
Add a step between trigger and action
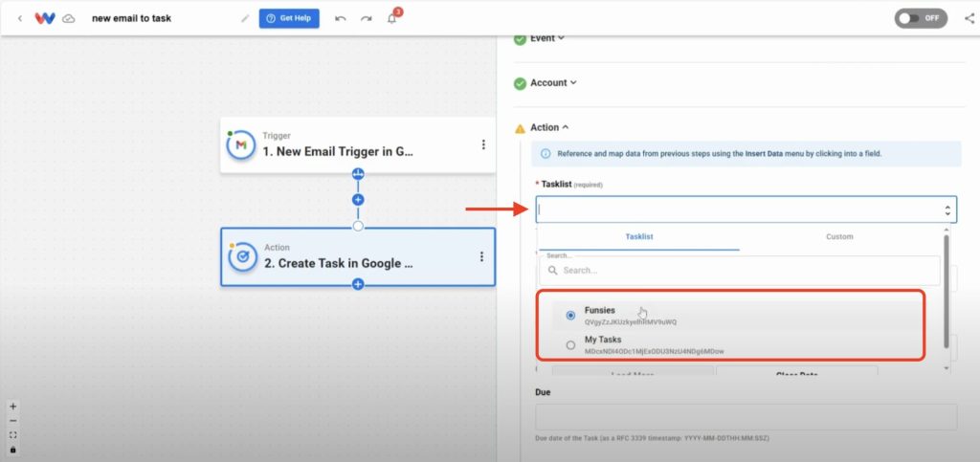coord(358,200)
